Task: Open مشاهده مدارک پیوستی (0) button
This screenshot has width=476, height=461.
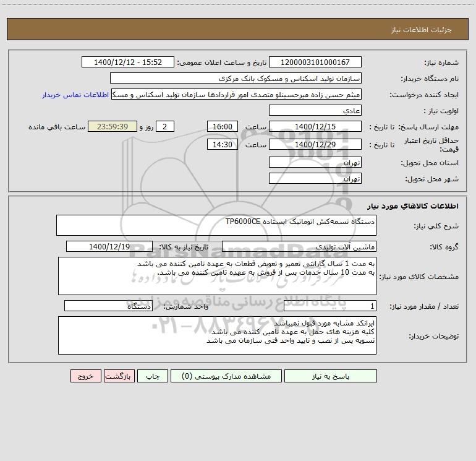Action: pyautogui.click(x=226, y=376)
